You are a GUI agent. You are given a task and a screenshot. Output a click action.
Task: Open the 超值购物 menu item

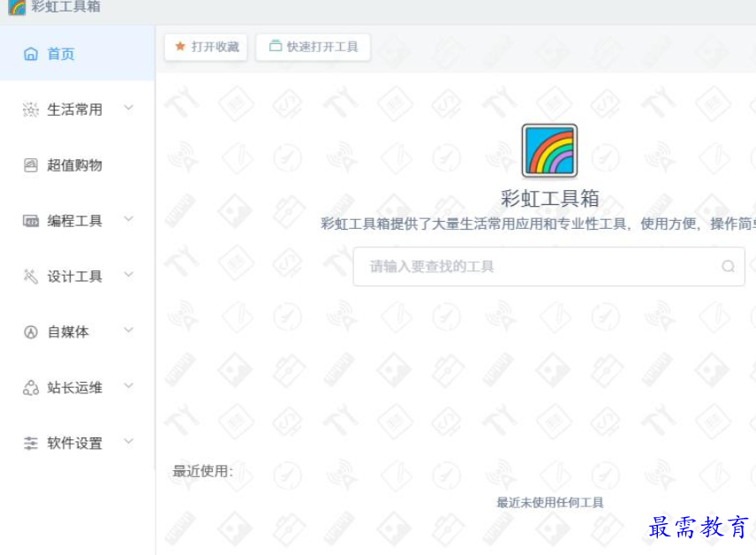coord(77,165)
